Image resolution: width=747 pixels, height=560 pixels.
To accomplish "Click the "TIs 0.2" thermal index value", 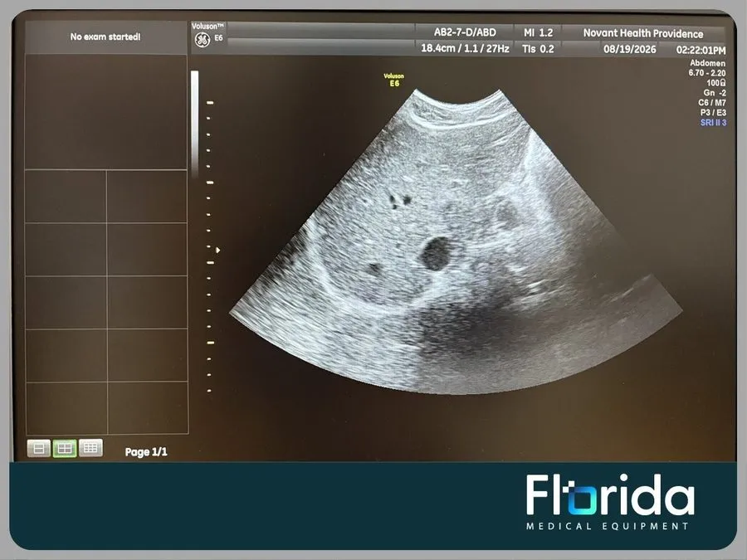I will click(x=538, y=49).
